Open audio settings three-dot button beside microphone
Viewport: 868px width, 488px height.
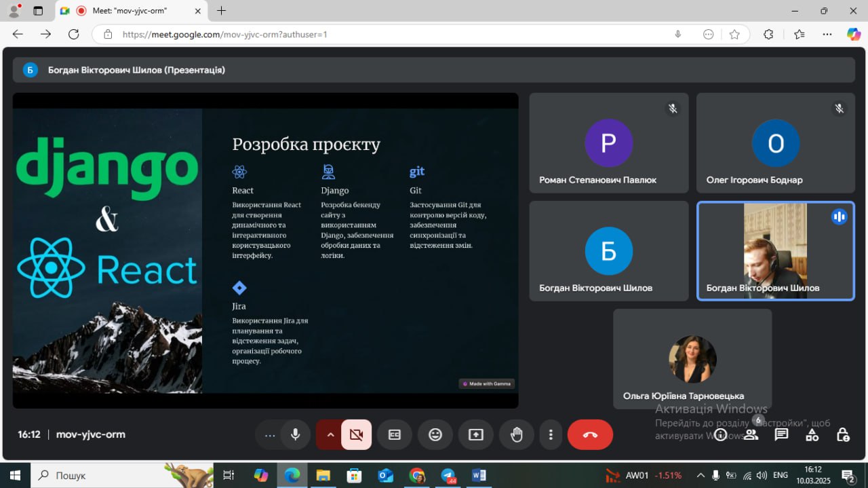point(270,434)
